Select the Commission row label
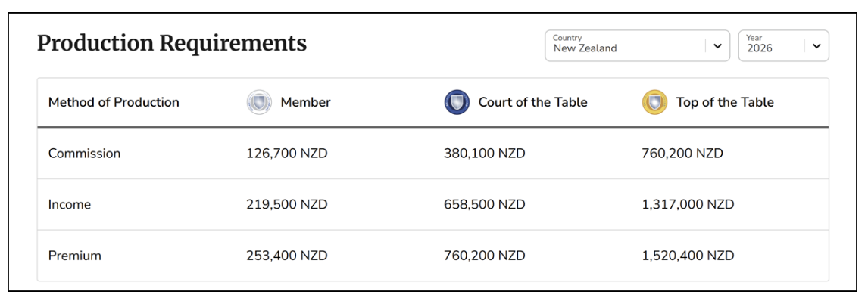 pyautogui.click(x=84, y=154)
